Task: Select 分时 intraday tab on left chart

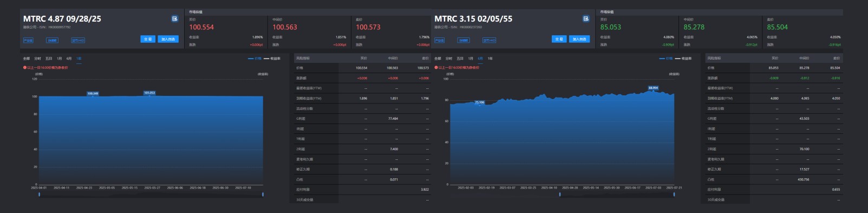Action: [x=37, y=59]
